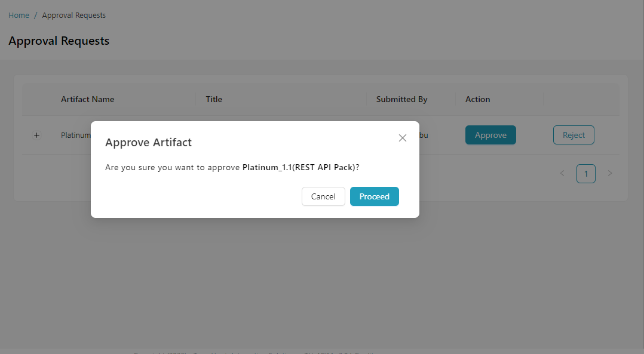Select page 1 in pagination
This screenshot has width=644, height=354.
pos(585,173)
